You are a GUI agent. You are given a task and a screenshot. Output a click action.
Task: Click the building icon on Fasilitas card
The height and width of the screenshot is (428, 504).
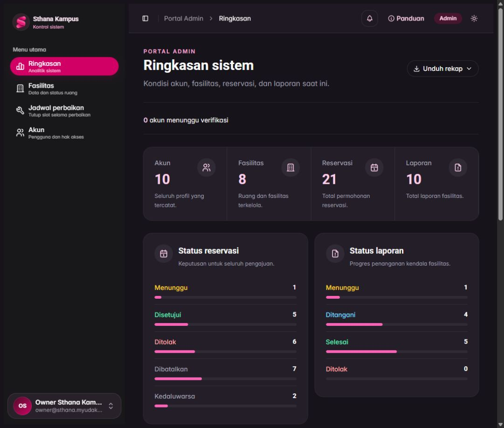pyautogui.click(x=290, y=168)
